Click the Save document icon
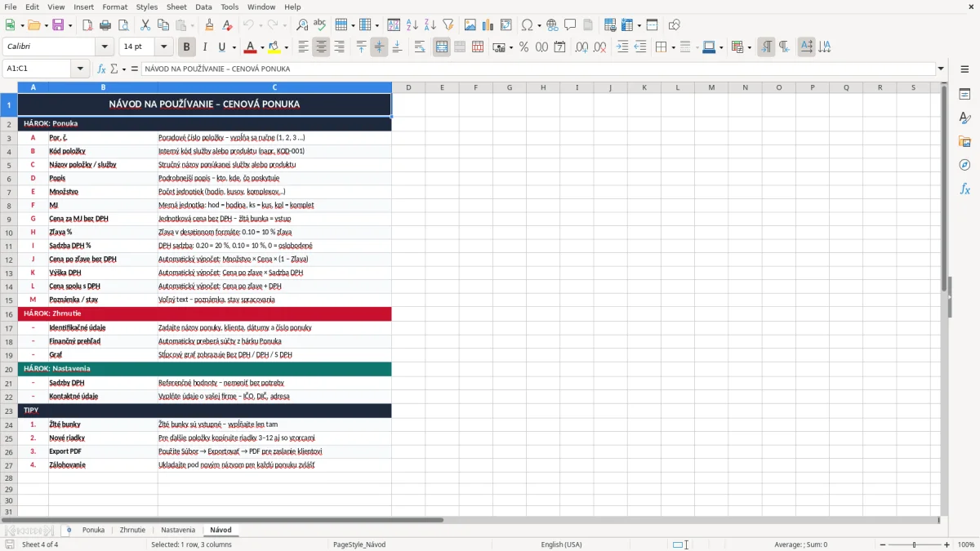The height and width of the screenshot is (551, 980). point(57,25)
